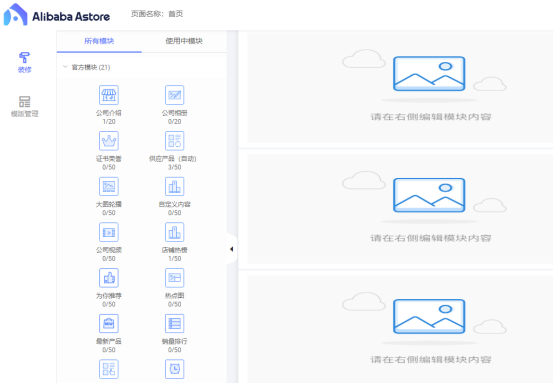Select the 供应产品（自动）module icon
Viewport: 554px width, 383px height.
(175, 141)
